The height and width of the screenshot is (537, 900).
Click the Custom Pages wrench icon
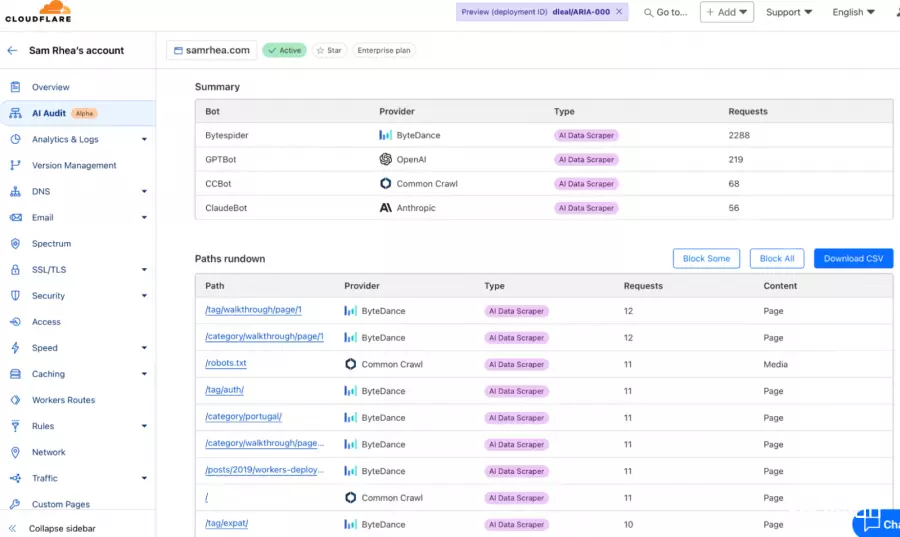pos(15,504)
